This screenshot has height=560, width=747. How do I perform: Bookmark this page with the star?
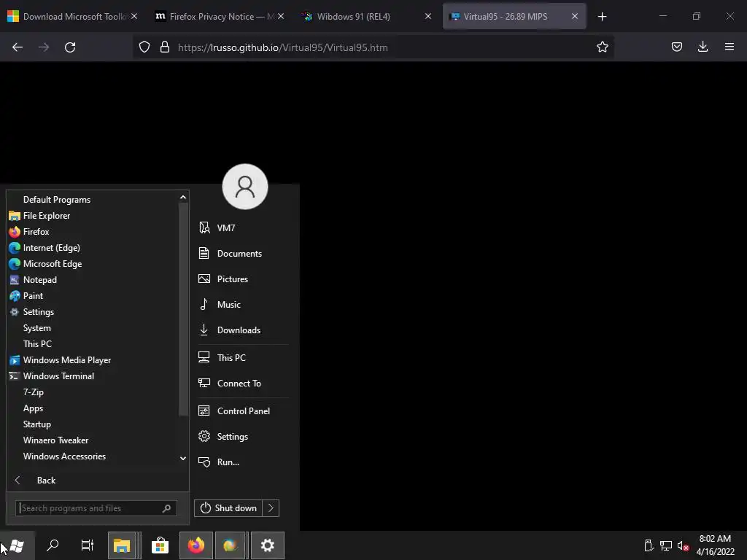click(602, 47)
